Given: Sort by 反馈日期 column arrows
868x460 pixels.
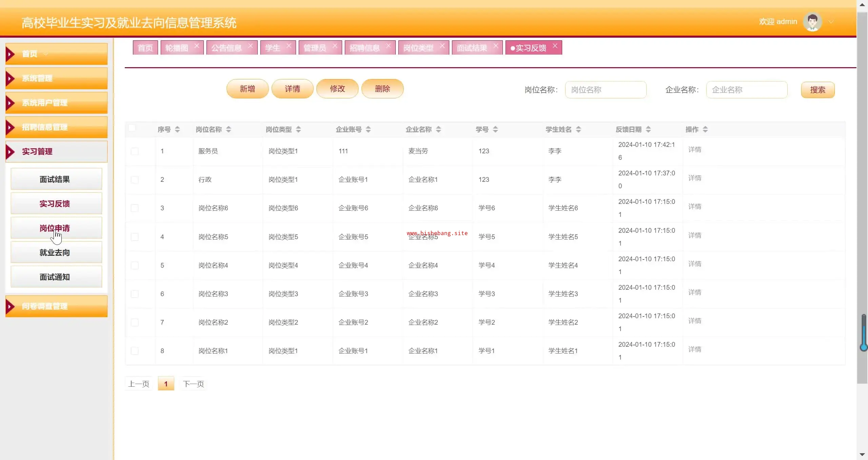Looking at the screenshot, I should click(648, 129).
